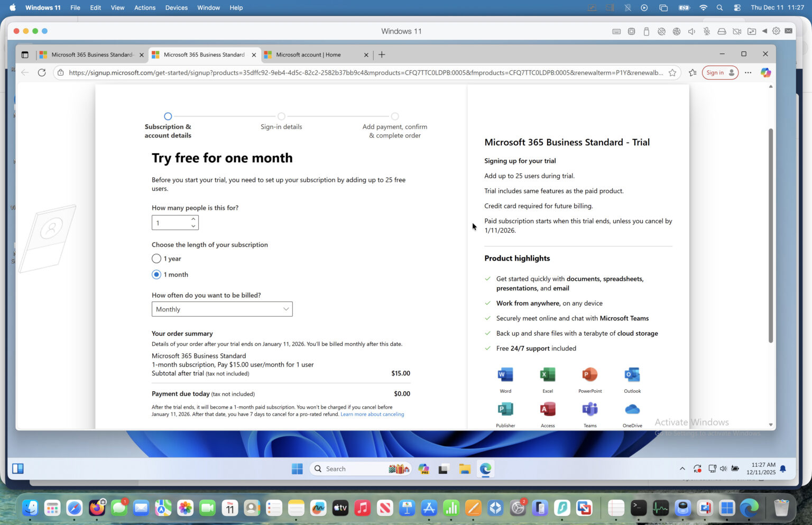Open the Learn more about canceling link
Viewport: 812px width, 525px height.
(x=372, y=414)
